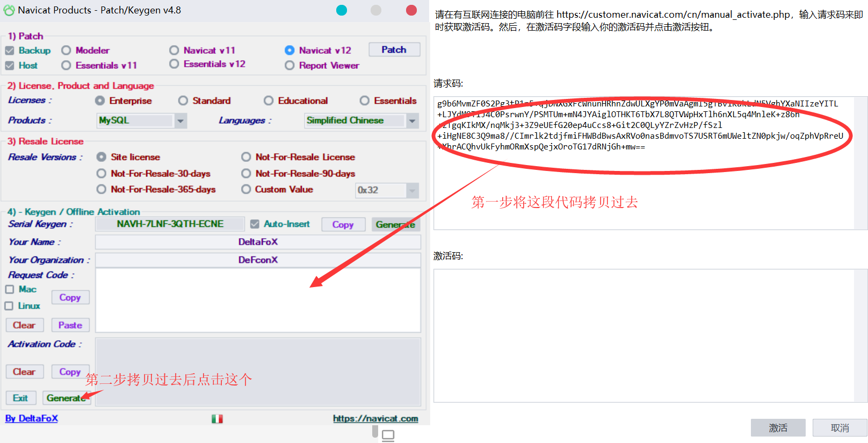Screen dimensions: 868x443
Task: Click the blue minimize circle button
Action: click(342, 10)
